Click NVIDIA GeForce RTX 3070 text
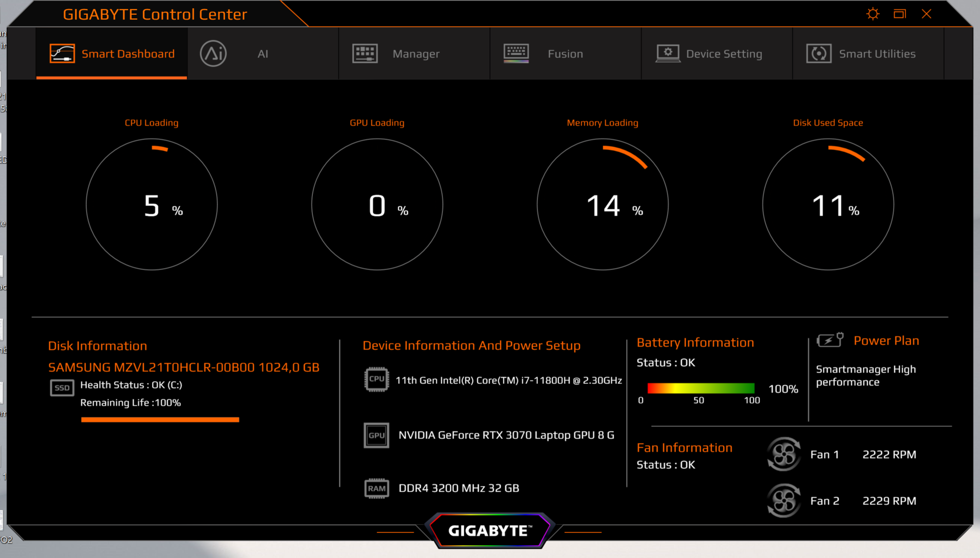Screen dimensions: 980x558 506,435
